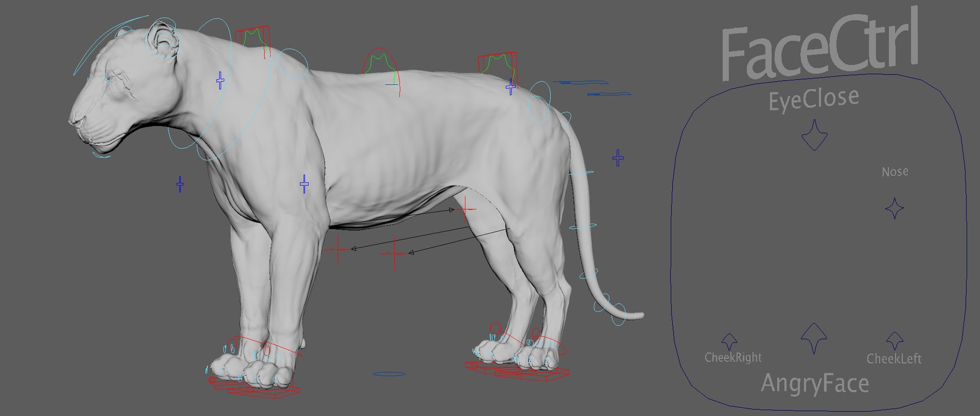Viewport: 980px width, 416px height.
Task: Select the AngryFace arrow control
Action: (814, 338)
